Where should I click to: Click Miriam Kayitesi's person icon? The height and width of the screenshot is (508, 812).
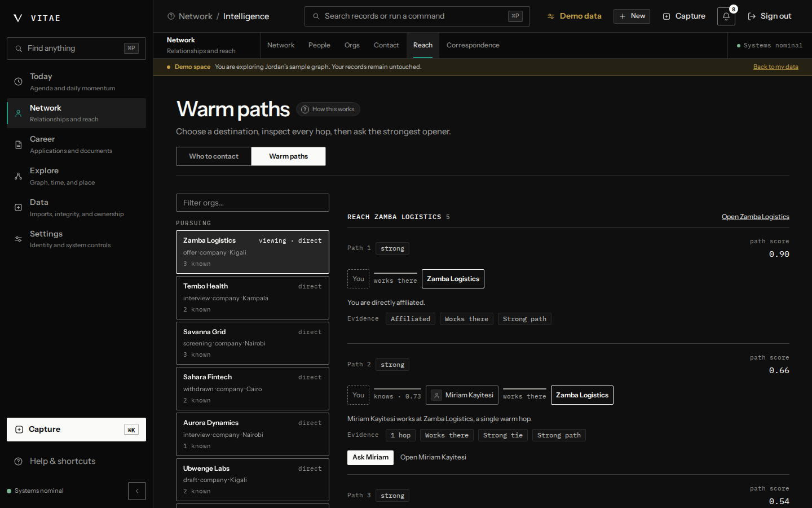pyautogui.click(x=436, y=395)
